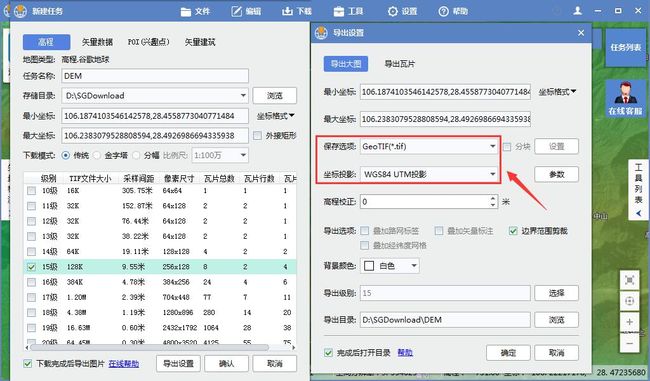Zoom in the map with plus icon
Screen dimensions: 650x381
click(x=629, y=322)
